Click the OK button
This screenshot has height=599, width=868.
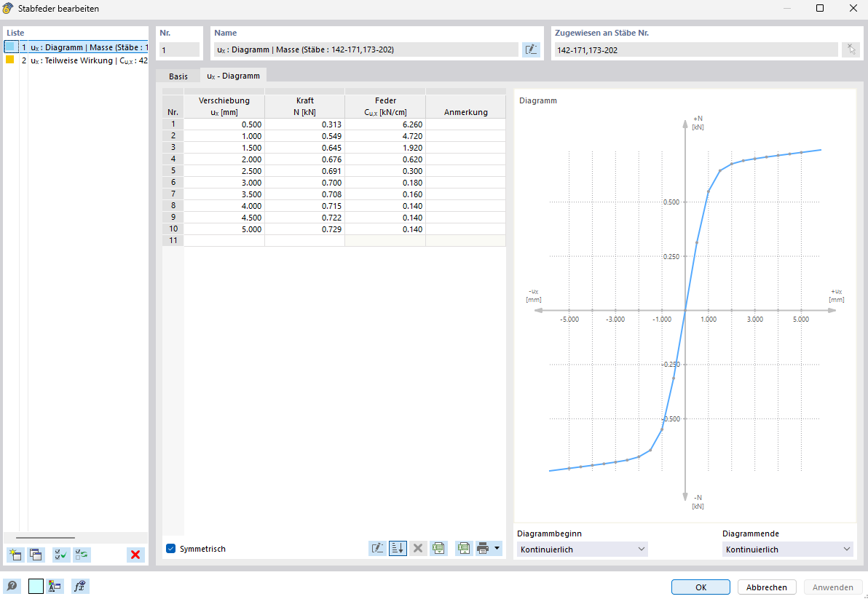point(701,587)
